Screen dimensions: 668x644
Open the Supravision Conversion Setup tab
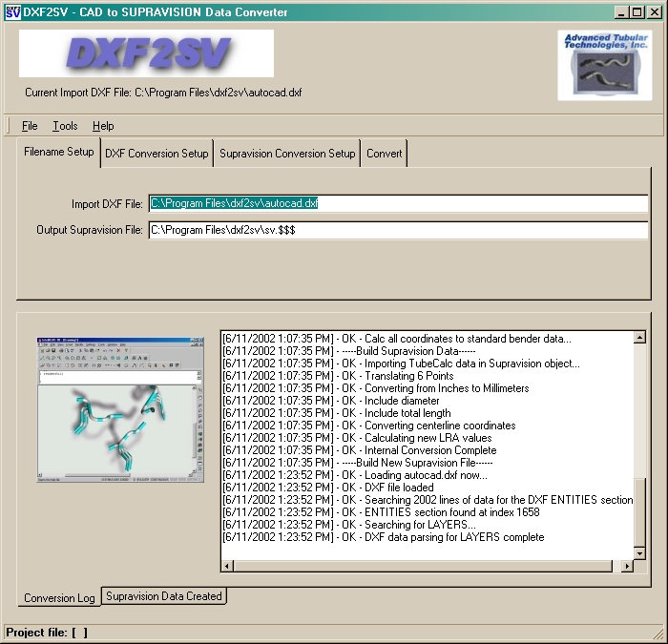click(x=287, y=154)
